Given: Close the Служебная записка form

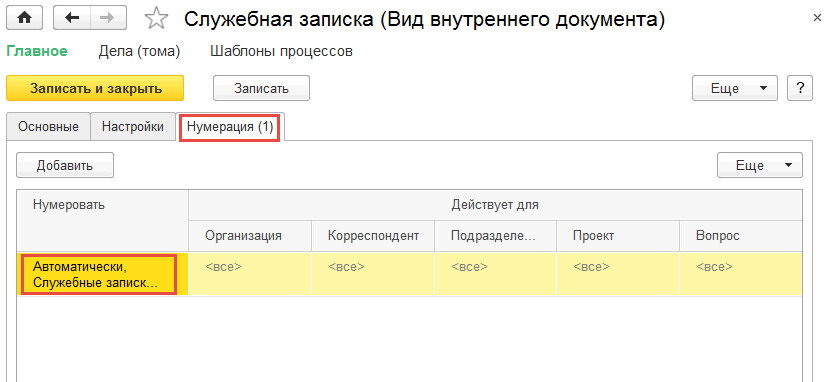Looking at the screenshot, I should [x=816, y=18].
